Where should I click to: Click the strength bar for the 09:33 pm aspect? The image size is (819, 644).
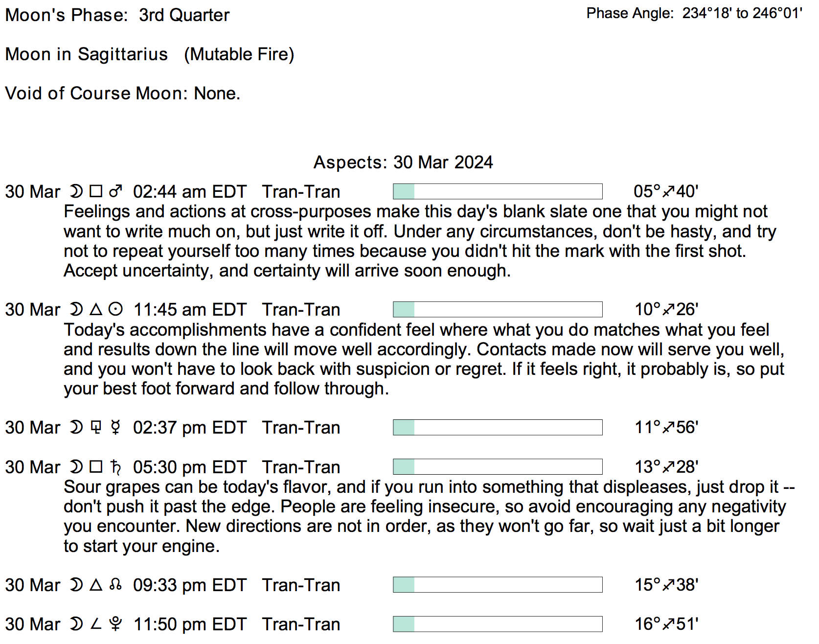coord(498,585)
